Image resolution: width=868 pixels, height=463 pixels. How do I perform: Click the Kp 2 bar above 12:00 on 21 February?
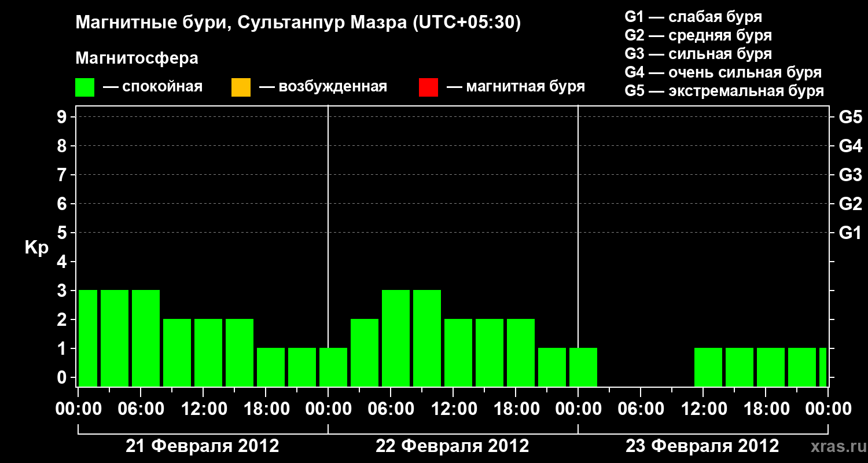click(x=208, y=352)
